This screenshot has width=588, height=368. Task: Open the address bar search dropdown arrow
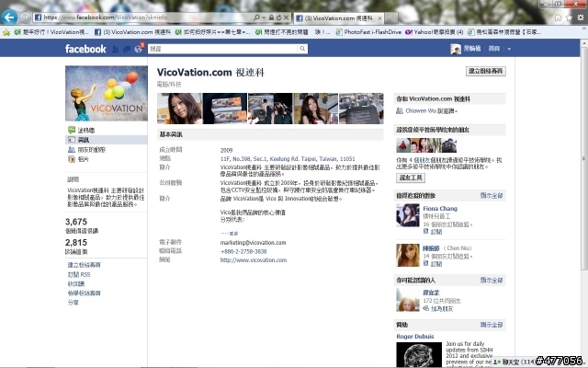pos(264,17)
